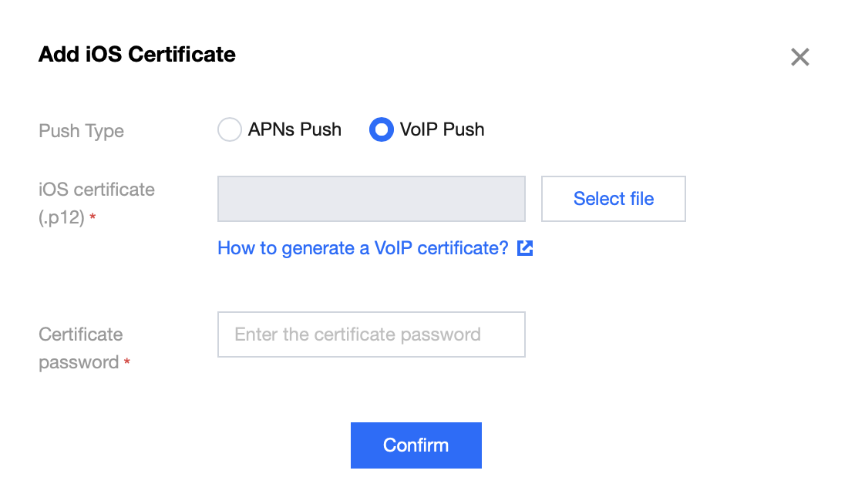This screenshot has width=848, height=504.
Task: Click the Select file button
Action: (x=614, y=199)
